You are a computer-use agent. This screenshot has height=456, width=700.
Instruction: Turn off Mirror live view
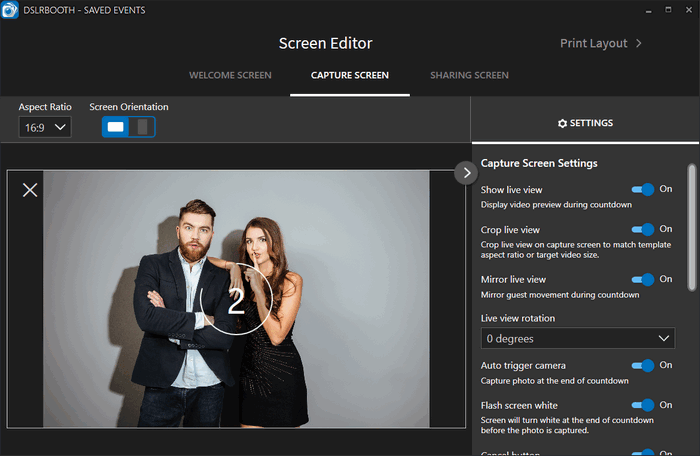pos(642,279)
